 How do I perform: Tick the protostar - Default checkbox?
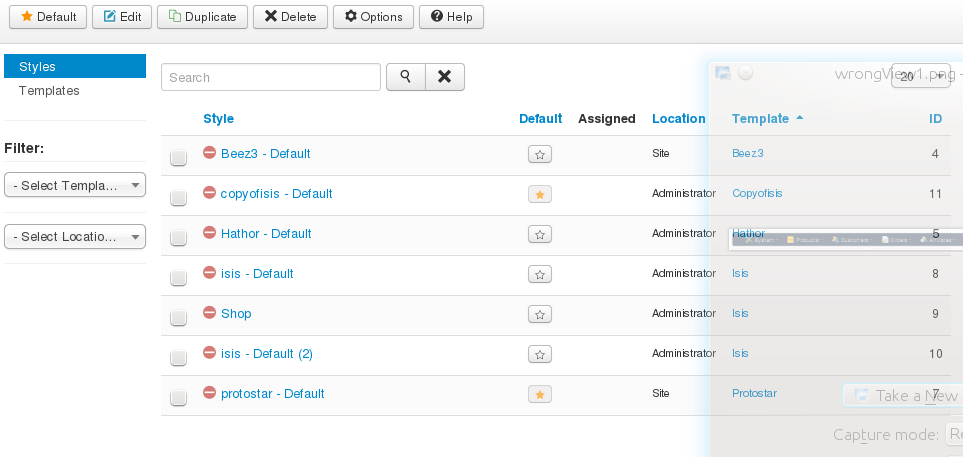(178, 397)
